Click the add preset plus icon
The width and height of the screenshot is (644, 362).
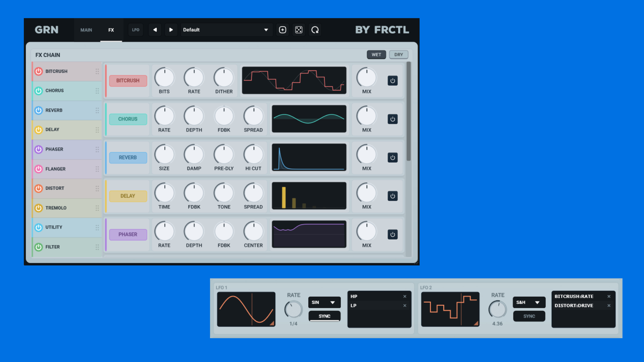(x=282, y=30)
